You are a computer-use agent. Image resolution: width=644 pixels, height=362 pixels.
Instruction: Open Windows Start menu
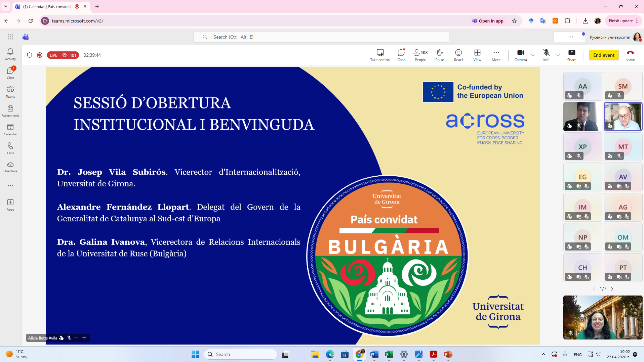tap(195, 354)
